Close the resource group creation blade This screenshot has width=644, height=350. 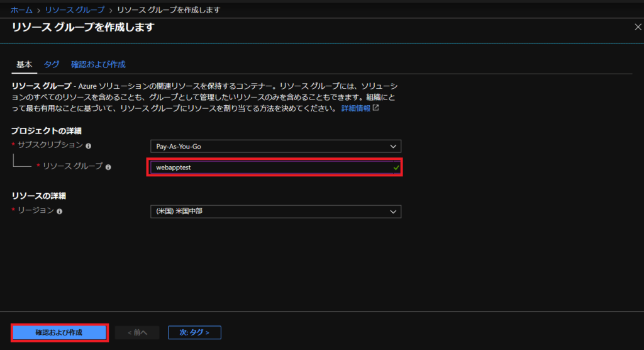click(638, 27)
